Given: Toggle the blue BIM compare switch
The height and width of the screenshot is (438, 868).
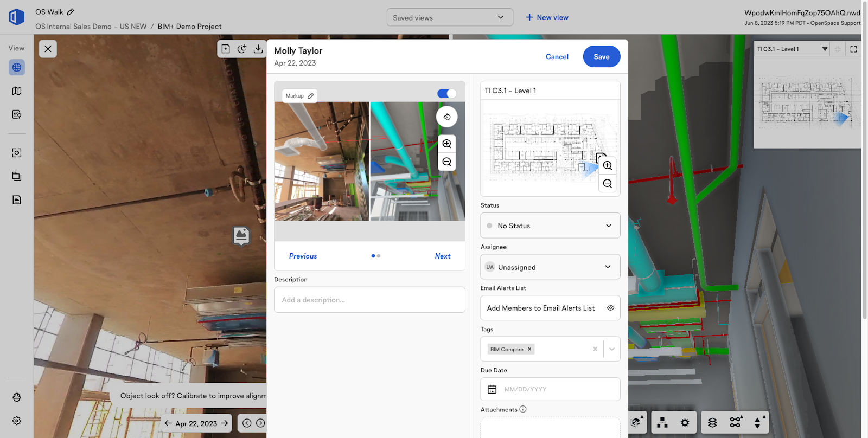Looking at the screenshot, I should tap(446, 94).
